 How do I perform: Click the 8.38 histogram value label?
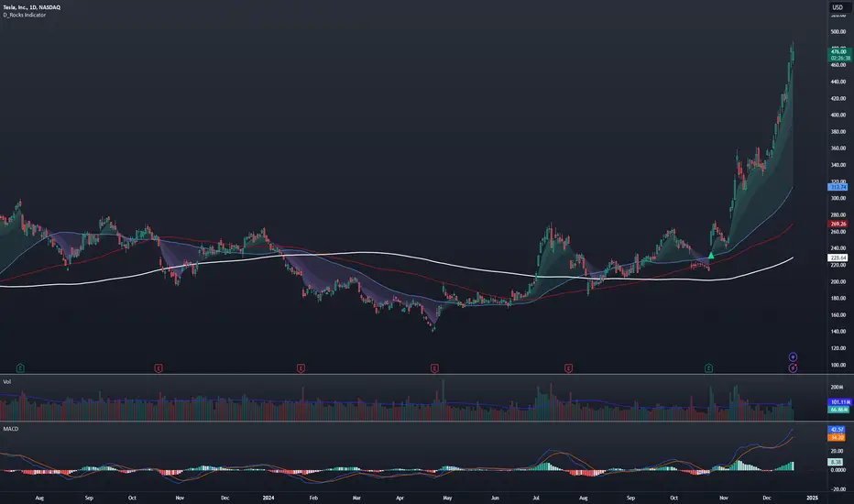pyautogui.click(x=836, y=462)
